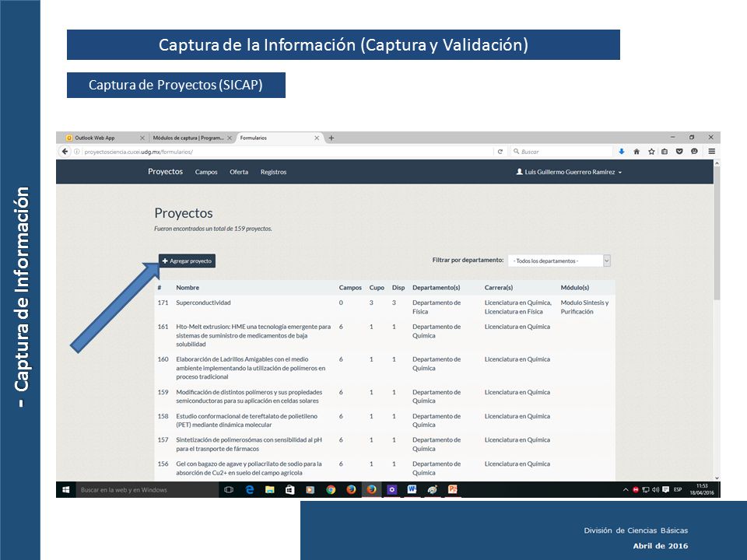Open a new browser tab with plus
Screen dimensions: 747x560
click(331, 138)
